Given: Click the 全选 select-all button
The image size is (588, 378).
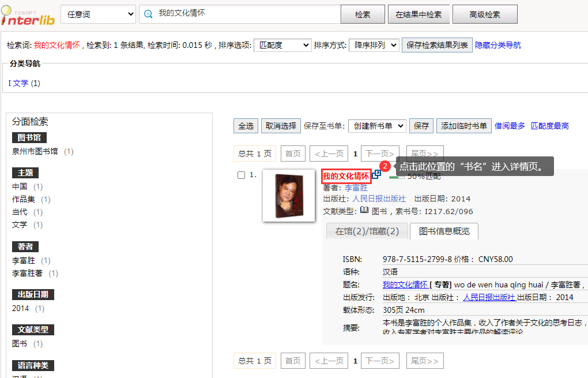Looking at the screenshot, I should coord(246,126).
